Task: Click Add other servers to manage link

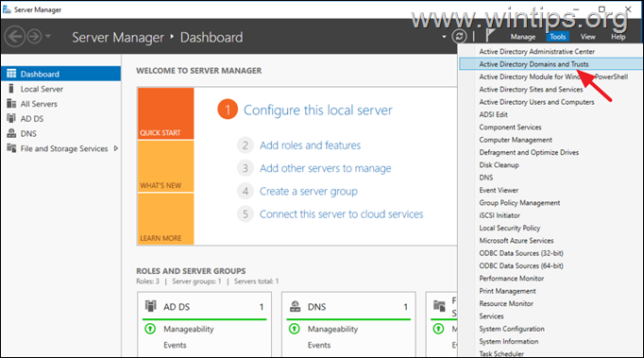Action: (325, 168)
